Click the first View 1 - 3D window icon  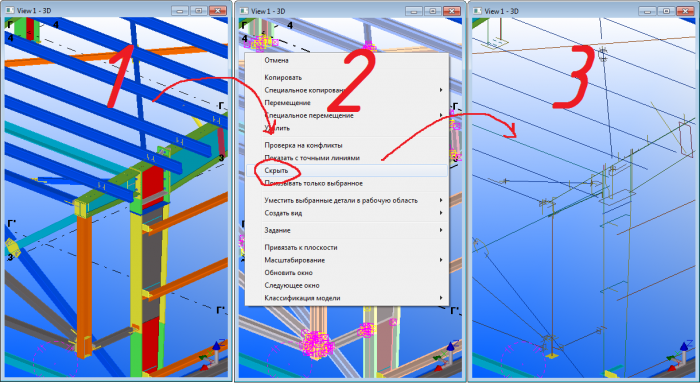(x=10, y=11)
